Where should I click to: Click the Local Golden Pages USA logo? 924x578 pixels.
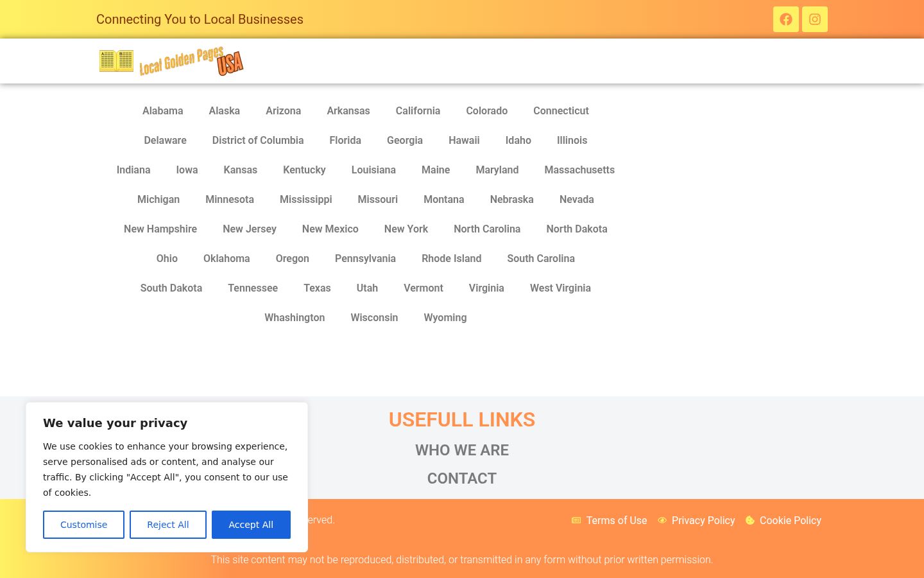click(x=171, y=61)
